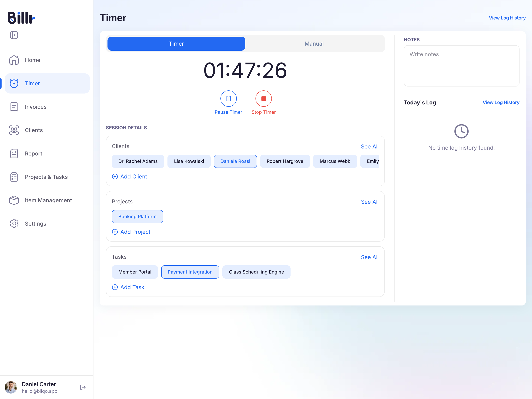Open View Log History at the page top

tap(507, 18)
